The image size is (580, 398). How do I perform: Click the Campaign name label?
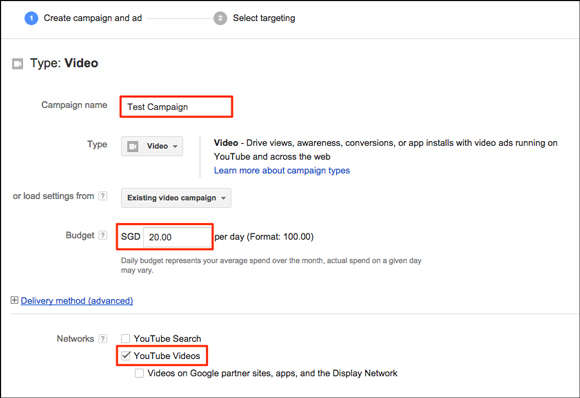pyautogui.click(x=74, y=105)
